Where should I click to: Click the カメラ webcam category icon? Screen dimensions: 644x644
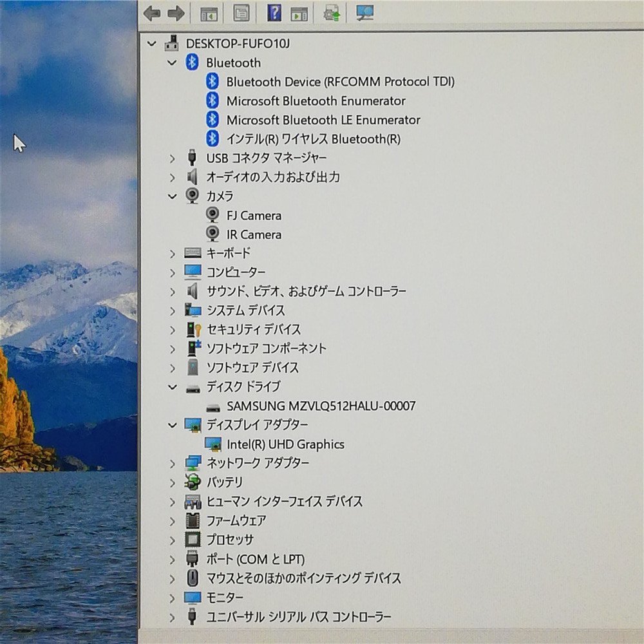click(x=192, y=196)
